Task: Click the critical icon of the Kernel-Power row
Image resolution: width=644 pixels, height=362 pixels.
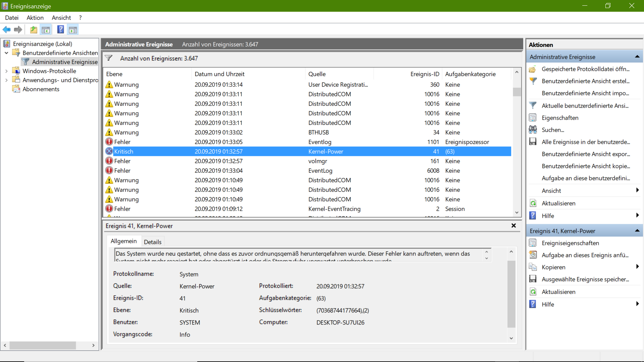Action: pyautogui.click(x=109, y=152)
